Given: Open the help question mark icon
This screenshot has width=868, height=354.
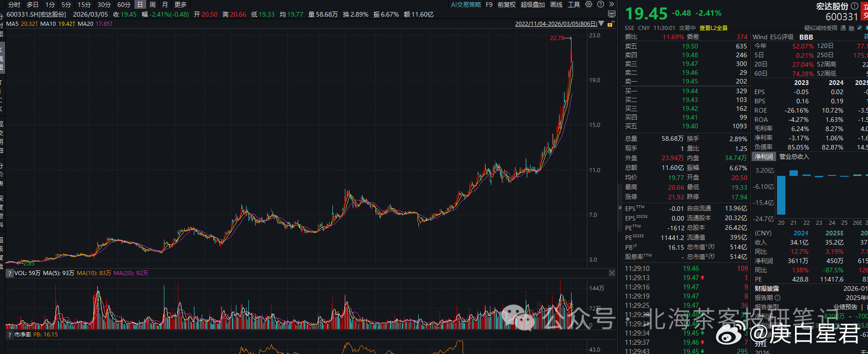Looking at the screenshot, I should 600,4.
